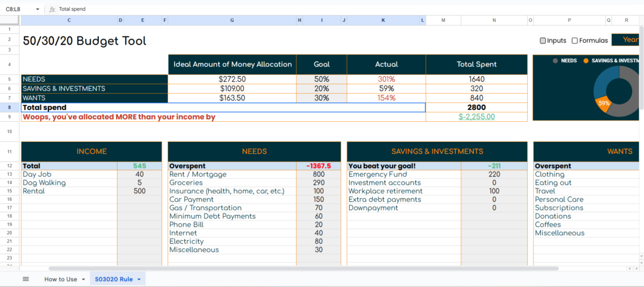Click the 2800 total spend value
Viewport: 644px width, 287px height.
(x=477, y=107)
